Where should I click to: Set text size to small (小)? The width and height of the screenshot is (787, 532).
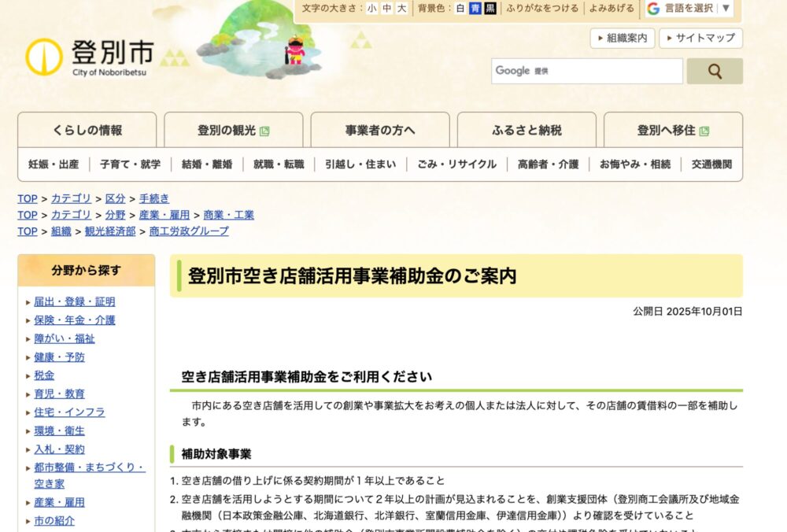click(371, 9)
